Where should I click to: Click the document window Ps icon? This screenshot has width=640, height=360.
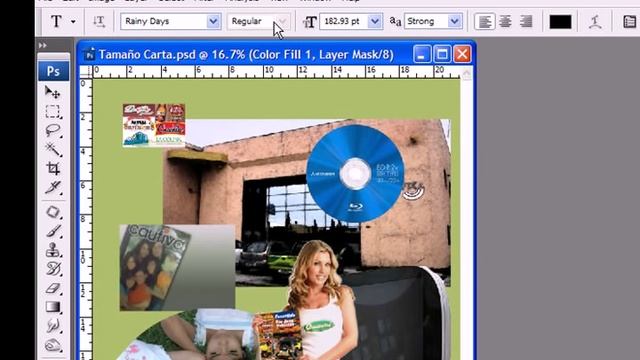[x=89, y=55]
